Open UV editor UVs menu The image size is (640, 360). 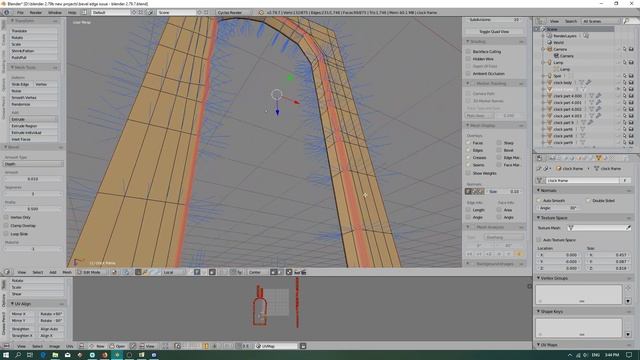[x=69, y=346]
